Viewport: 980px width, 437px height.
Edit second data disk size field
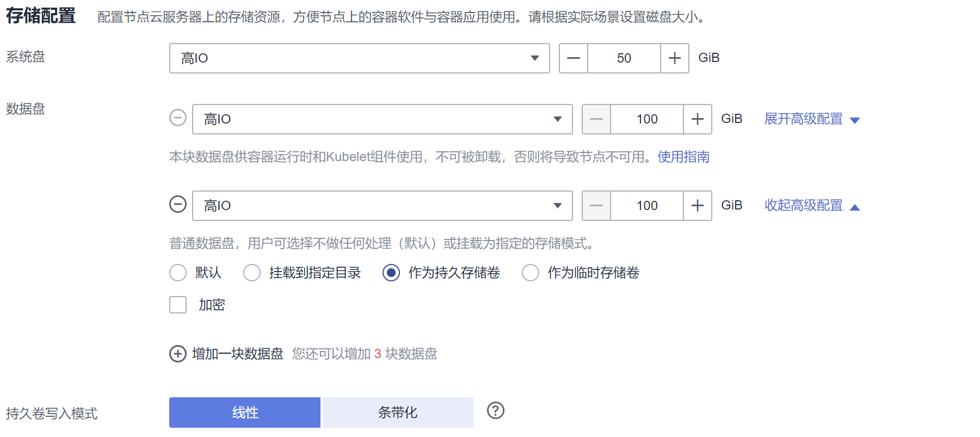pyautogui.click(x=647, y=206)
